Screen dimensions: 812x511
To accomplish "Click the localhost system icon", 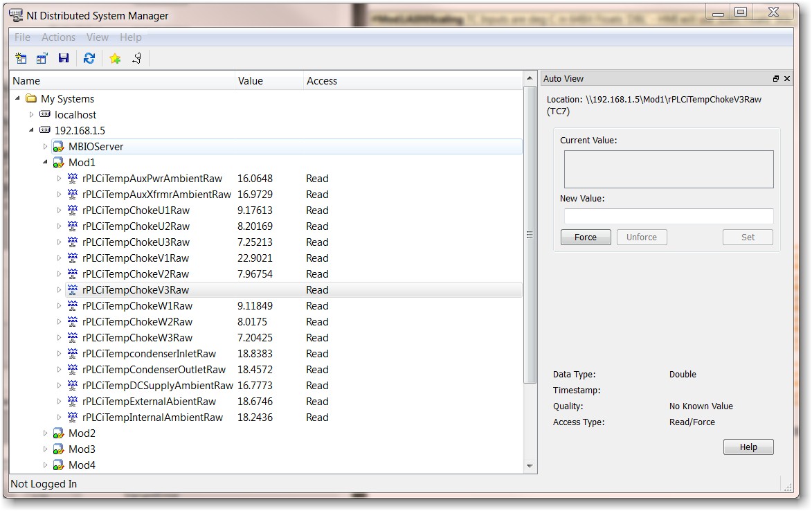I will point(45,114).
